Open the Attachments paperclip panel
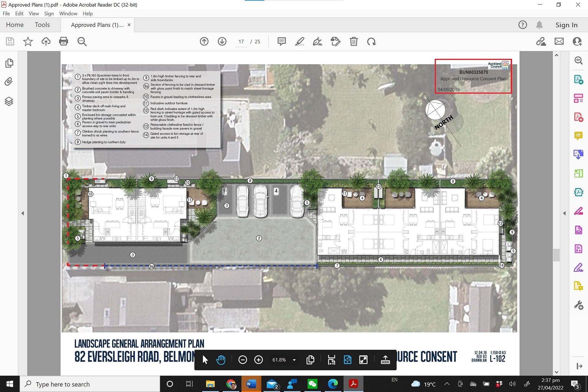Viewport: 588px width, 392px height. coord(9,82)
